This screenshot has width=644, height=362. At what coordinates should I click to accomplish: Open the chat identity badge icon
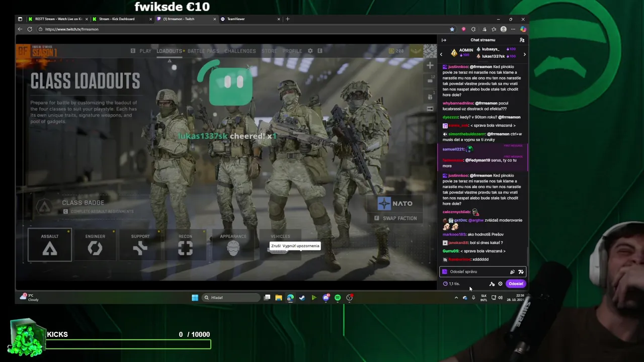tap(444, 271)
